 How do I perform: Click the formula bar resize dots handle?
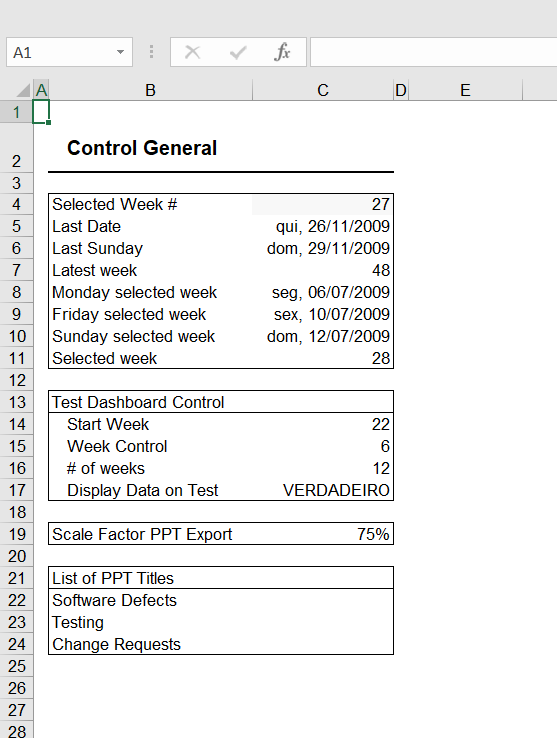click(x=151, y=52)
